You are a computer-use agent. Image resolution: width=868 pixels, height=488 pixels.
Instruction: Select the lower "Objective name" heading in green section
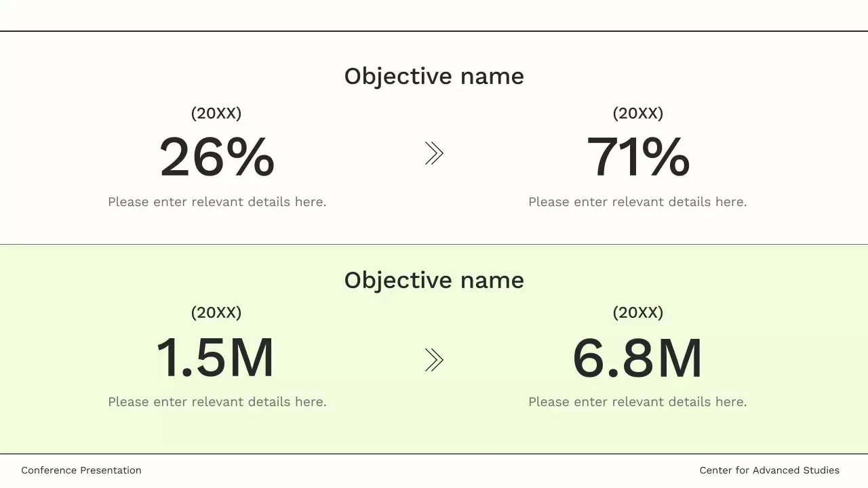coord(434,281)
